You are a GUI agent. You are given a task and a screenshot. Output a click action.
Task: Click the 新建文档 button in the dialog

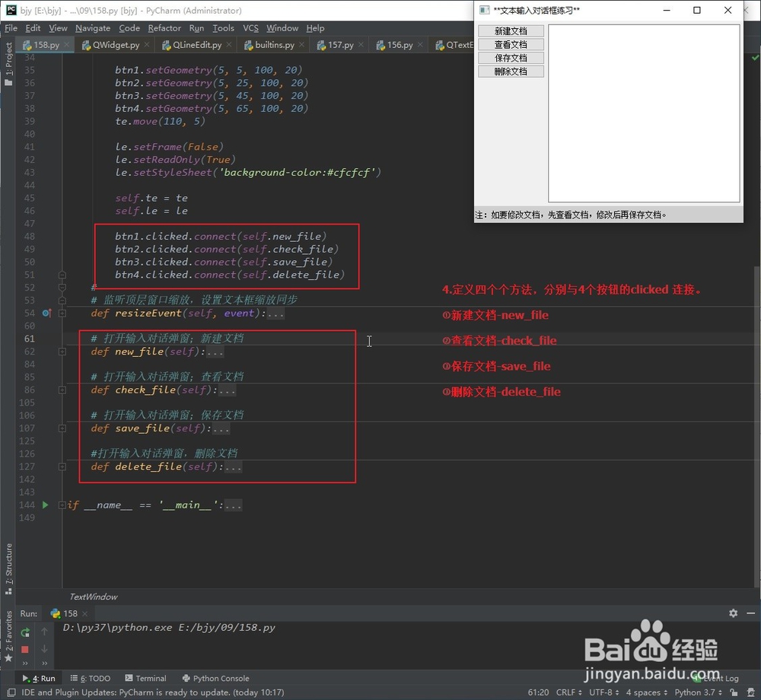click(511, 30)
